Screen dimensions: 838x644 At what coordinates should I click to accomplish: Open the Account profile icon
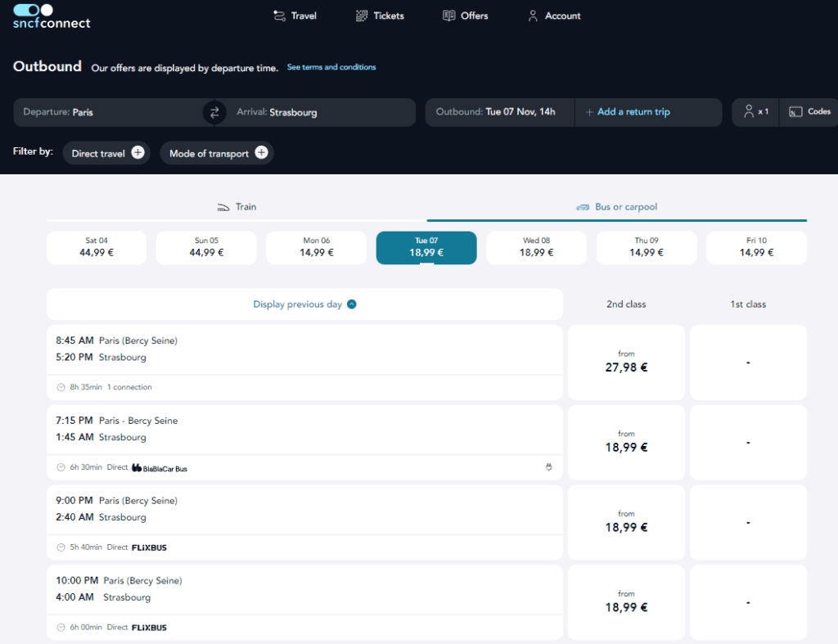533,16
